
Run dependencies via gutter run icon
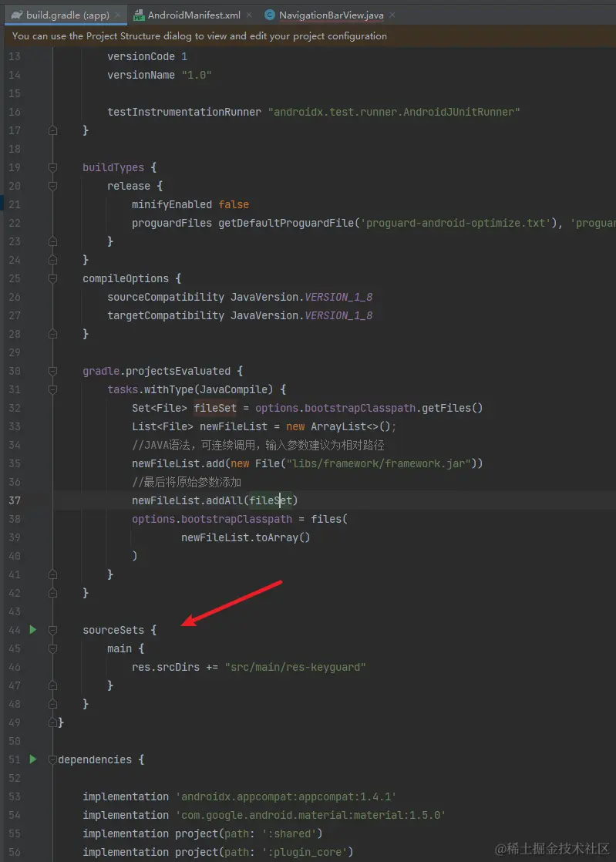point(33,759)
